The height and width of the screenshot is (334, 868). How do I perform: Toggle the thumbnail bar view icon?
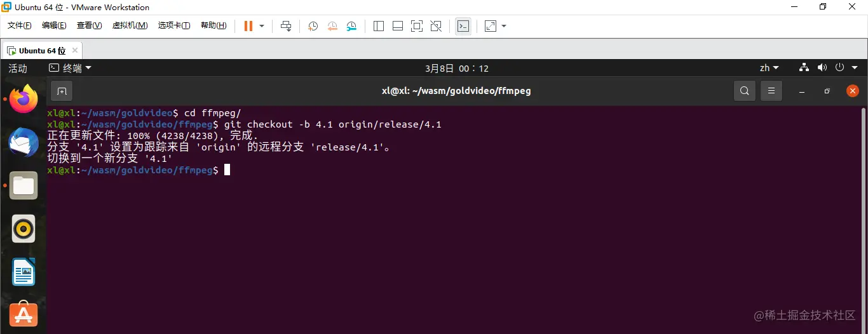(x=398, y=26)
